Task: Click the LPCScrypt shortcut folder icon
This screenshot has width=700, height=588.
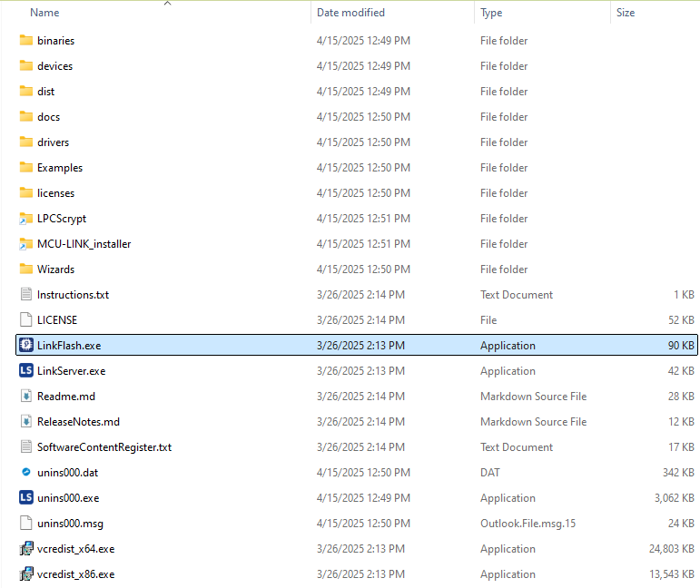Action: tap(25, 219)
